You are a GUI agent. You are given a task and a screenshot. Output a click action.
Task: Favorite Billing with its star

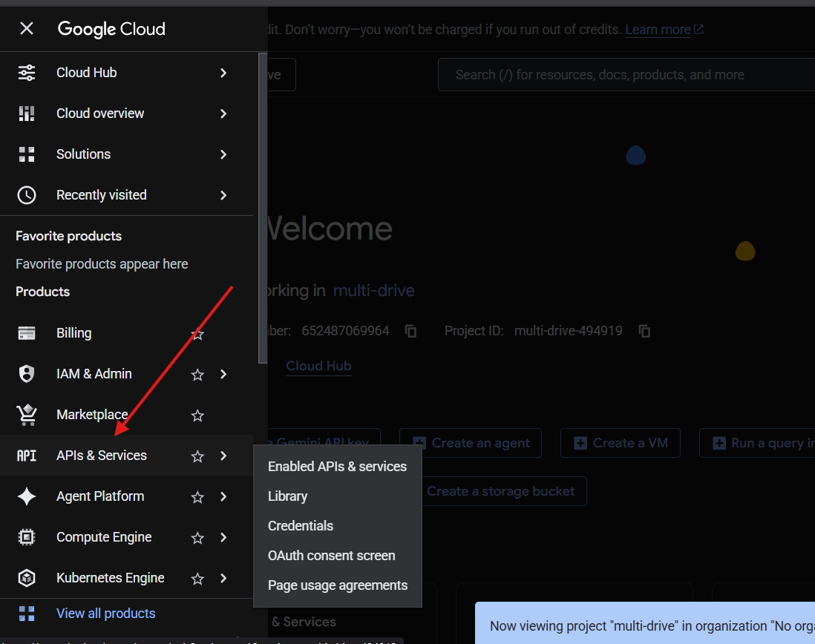click(x=197, y=334)
